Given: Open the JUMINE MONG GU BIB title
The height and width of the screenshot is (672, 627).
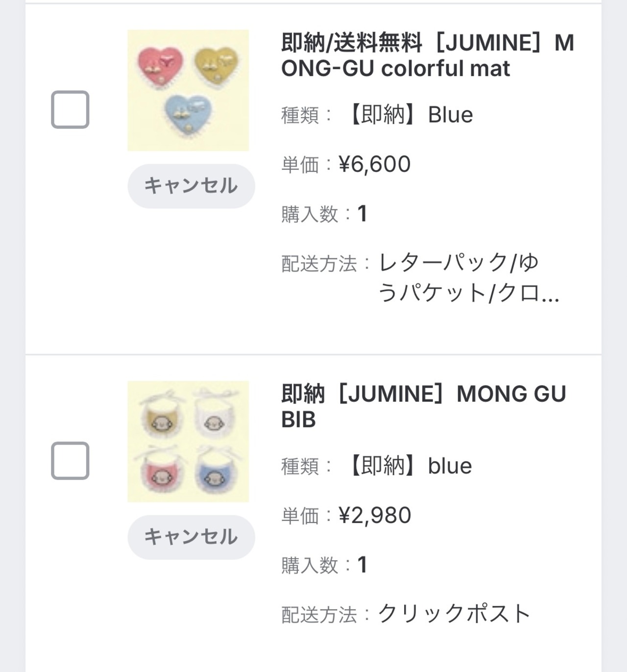Looking at the screenshot, I should click(x=423, y=406).
